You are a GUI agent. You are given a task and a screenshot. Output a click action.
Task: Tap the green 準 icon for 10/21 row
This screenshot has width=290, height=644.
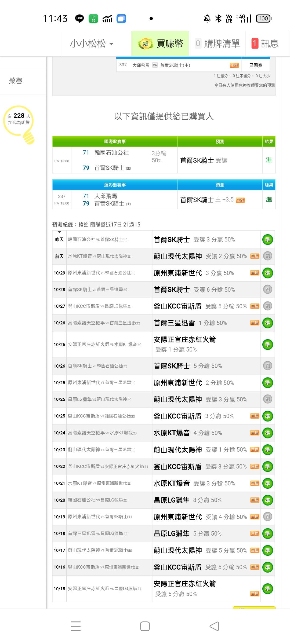pyautogui.click(x=267, y=484)
